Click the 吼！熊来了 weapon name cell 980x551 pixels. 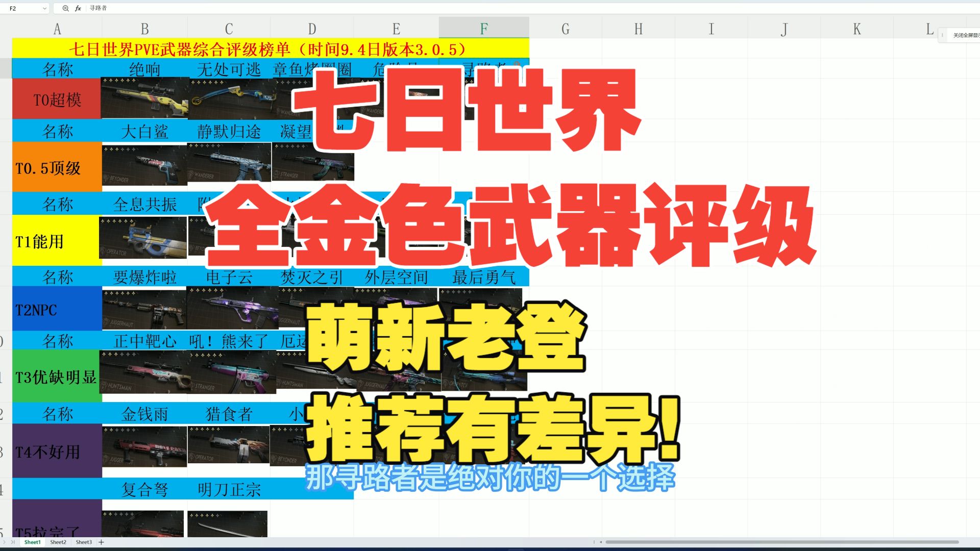click(x=229, y=341)
